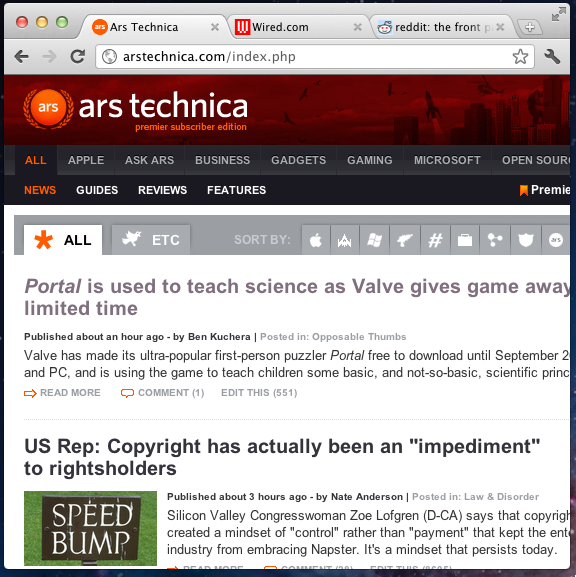Select the ALL stories tab with asterisk

pos(63,240)
